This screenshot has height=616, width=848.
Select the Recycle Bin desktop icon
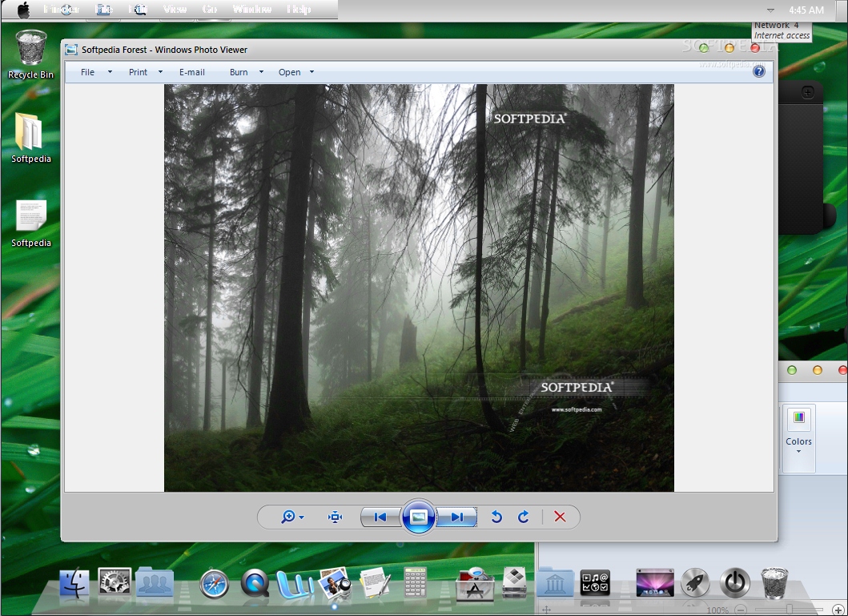(x=30, y=54)
